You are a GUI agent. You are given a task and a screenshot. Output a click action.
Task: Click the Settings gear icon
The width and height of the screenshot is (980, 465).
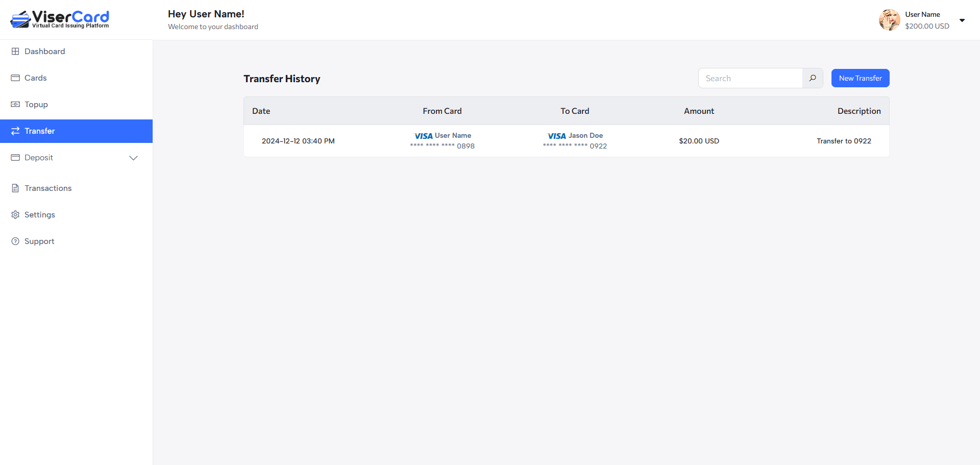click(x=15, y=215)
